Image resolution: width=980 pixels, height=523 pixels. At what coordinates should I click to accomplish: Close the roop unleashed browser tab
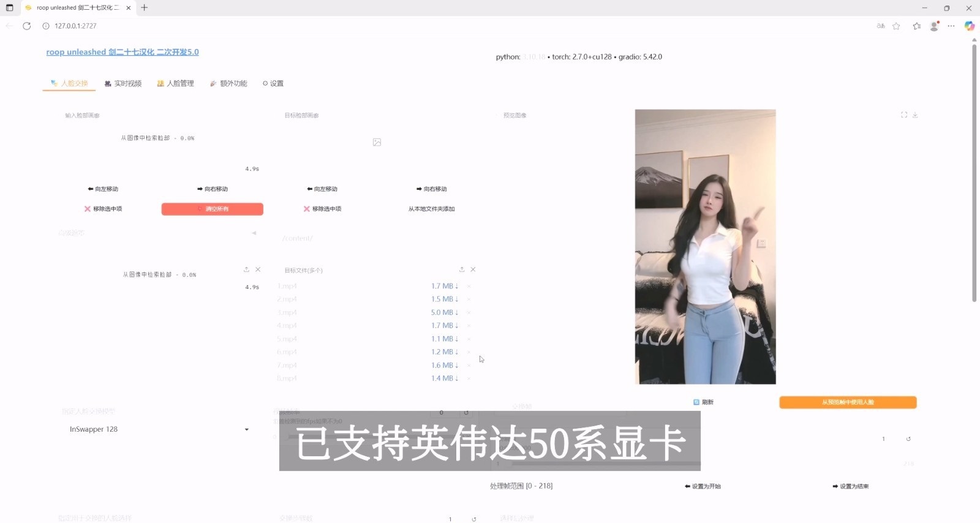pyautogui.click(x=129, y=8)
